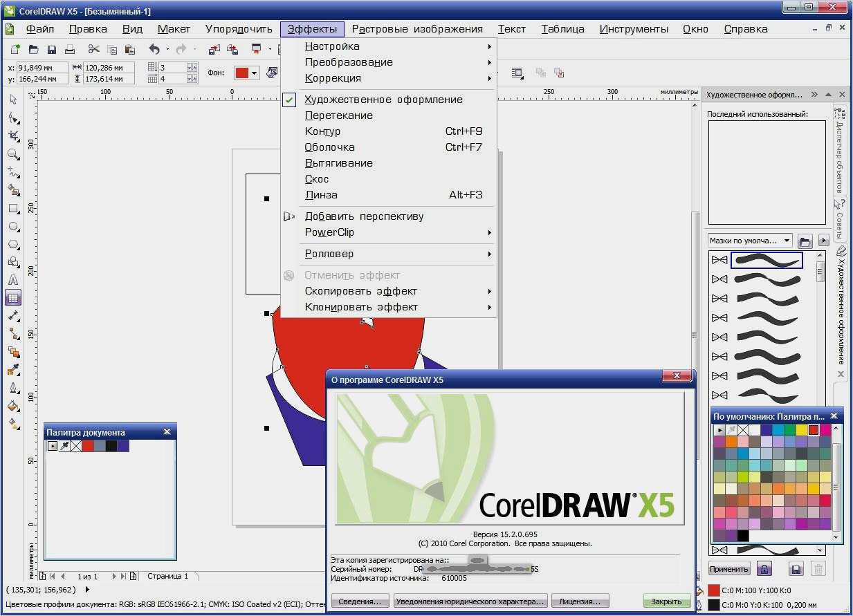
Task: Select the Freehand curve tool
Action: pos(13,172)
